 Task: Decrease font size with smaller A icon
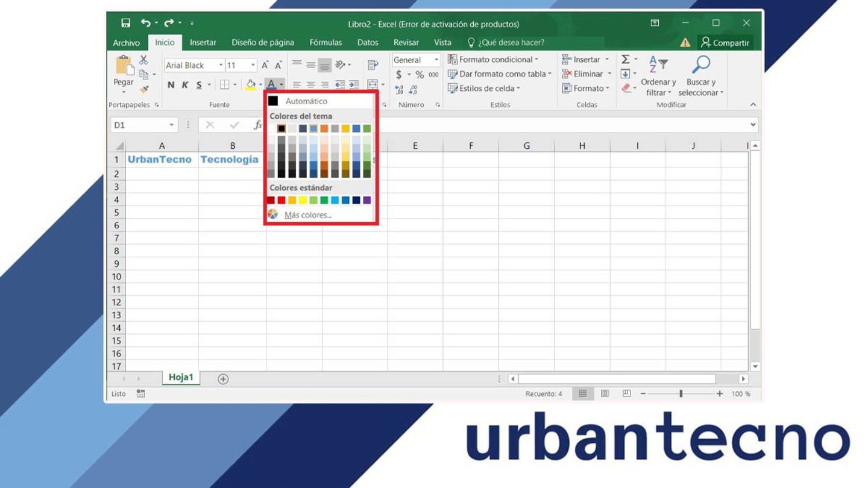[x=278, y=65]
